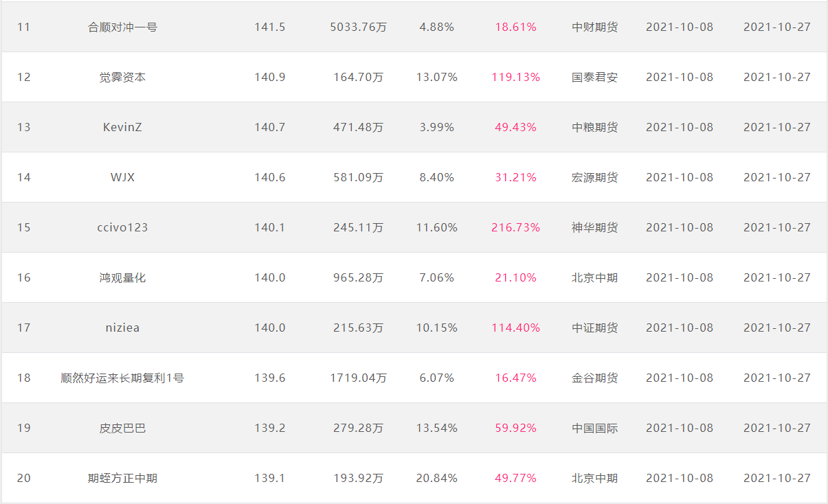The height and width of the screenshot is (504, 828).
Task: Click the ccivo123 account name
Action: (122, 228)
